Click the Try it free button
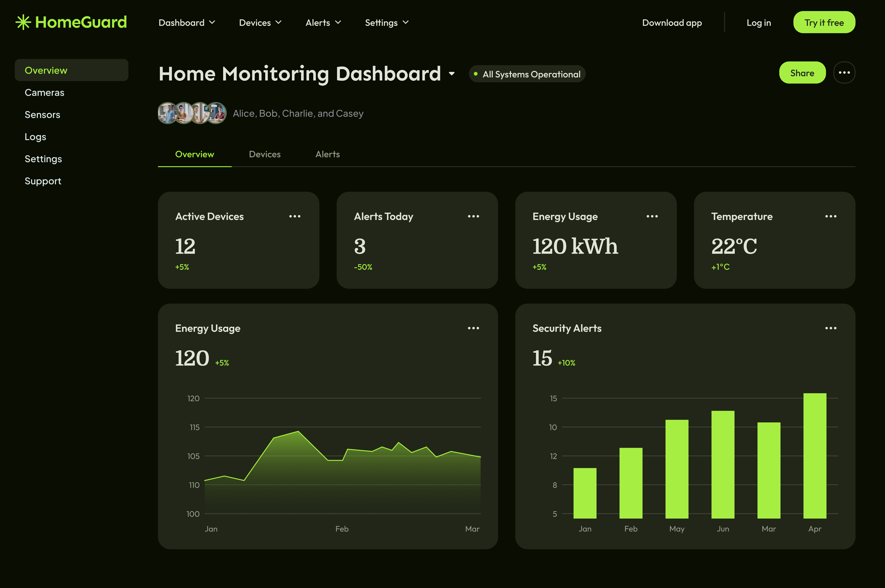This screenshot has height=588, width=885. pyautogui.click(x=824, y=22)
